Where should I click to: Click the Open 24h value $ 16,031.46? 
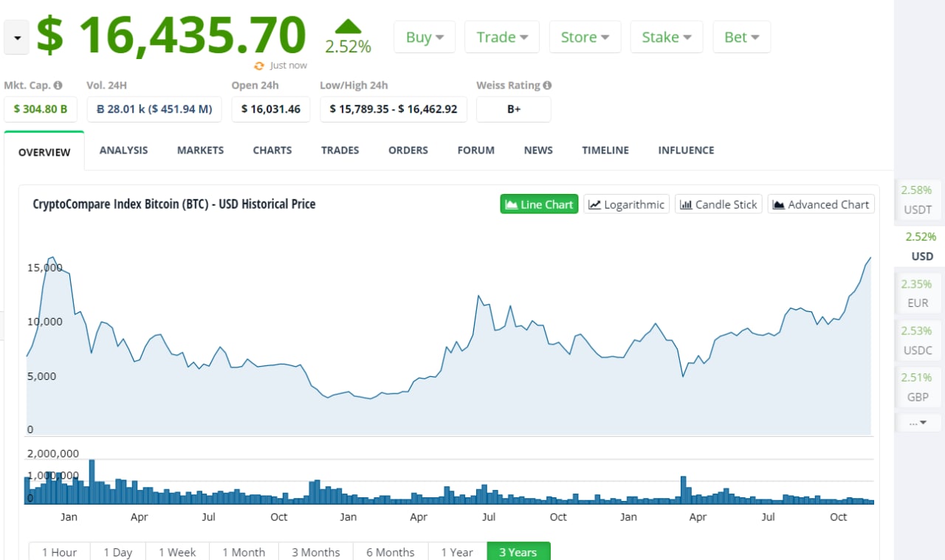point(271,109)
